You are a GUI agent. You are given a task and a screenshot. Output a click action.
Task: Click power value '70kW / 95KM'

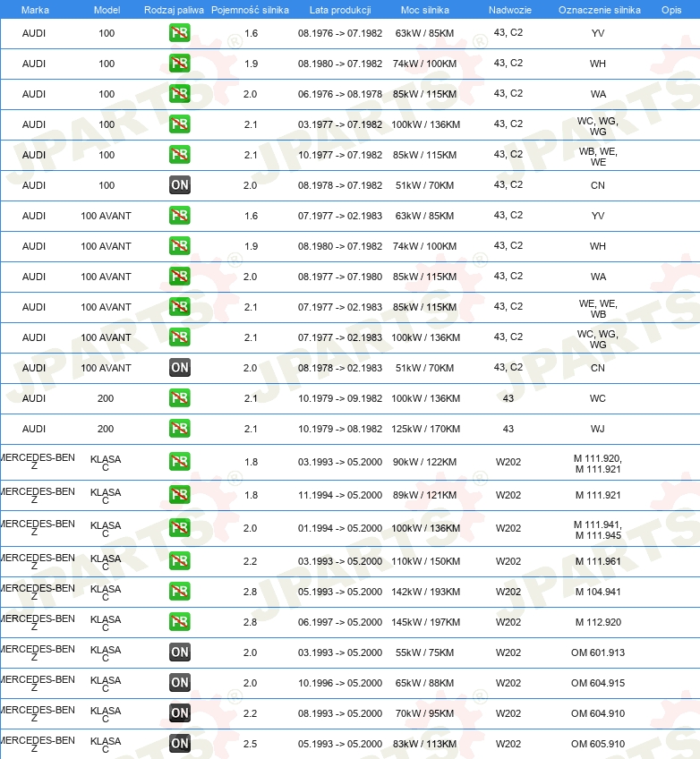click(424, 713)
